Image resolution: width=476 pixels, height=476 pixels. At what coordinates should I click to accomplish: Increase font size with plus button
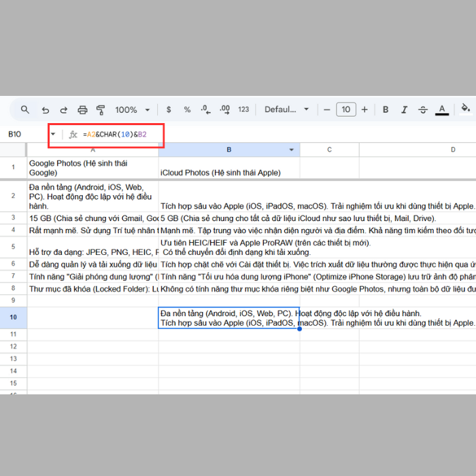[x=364, y=109]
